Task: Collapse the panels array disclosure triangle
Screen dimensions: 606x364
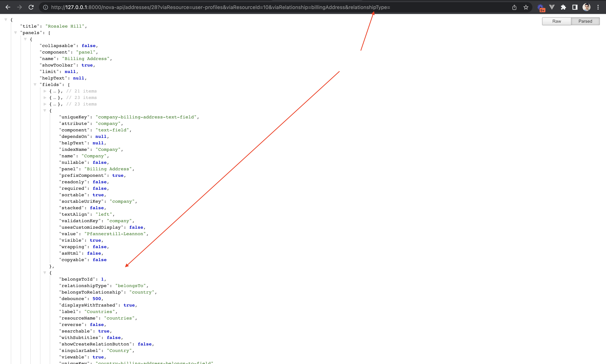Action: (x=16, y=32)
